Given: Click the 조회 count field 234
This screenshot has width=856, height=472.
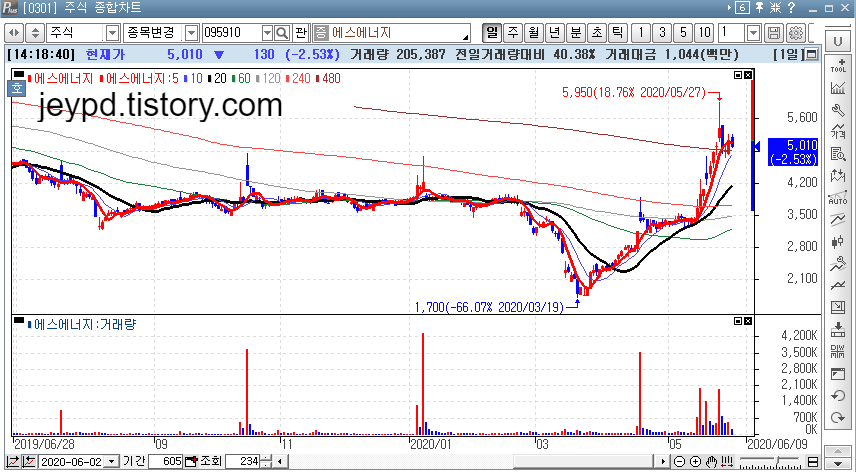Looking at the screenshot, I should [x=242, y=462].
